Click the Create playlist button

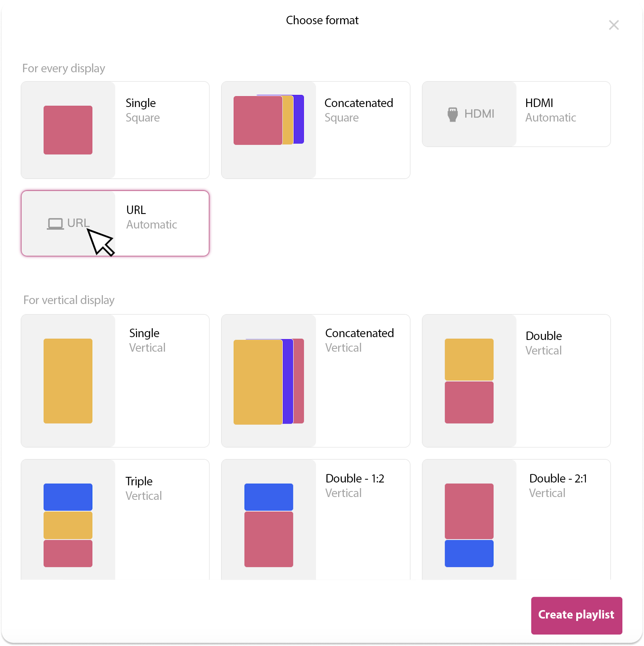point(576,615)
